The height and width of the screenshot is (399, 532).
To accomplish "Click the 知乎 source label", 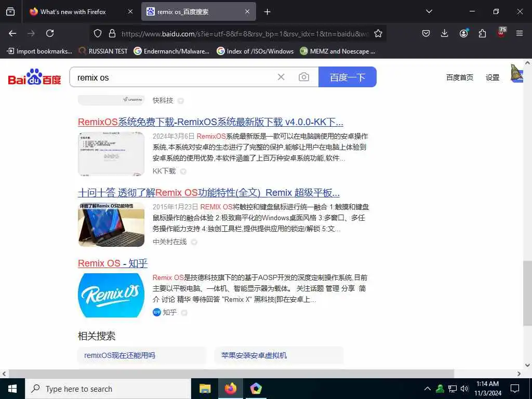I will (x=170, y=312).
